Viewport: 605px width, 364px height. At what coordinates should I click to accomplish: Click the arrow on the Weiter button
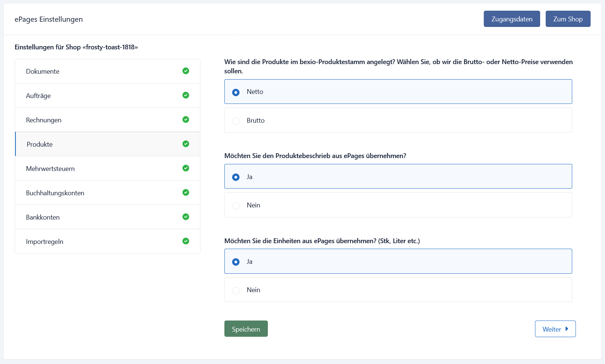point(567,329)
